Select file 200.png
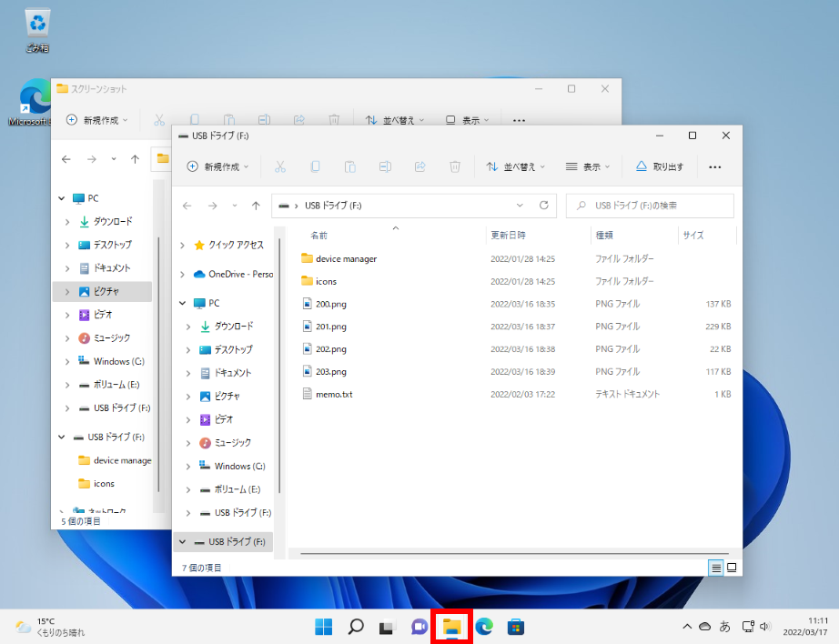This screenshot has width=839, height=644. pyautogui.click(x=324, y=304)
